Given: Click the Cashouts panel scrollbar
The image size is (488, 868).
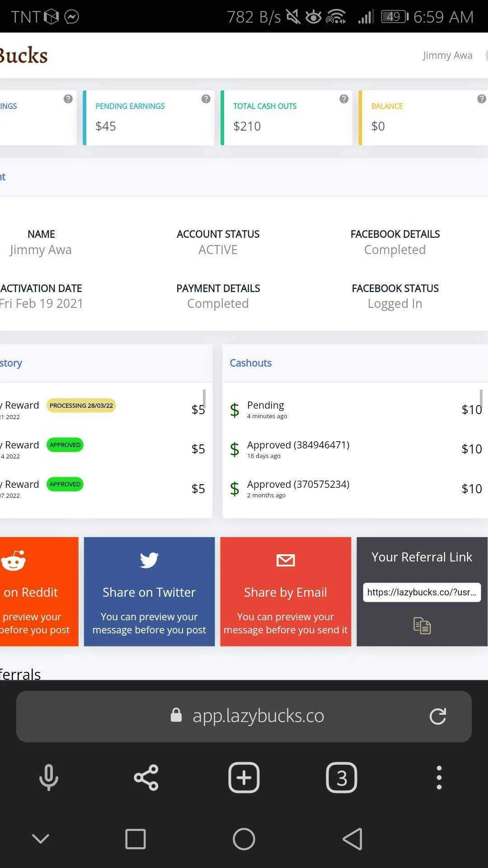Looking at the screenshot, I should point(481,399).
